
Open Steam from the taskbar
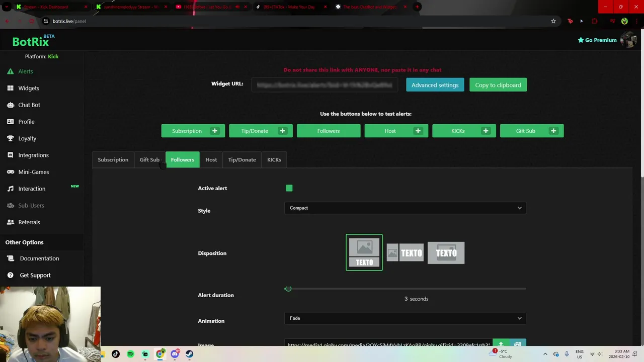(x=189, y=354)
